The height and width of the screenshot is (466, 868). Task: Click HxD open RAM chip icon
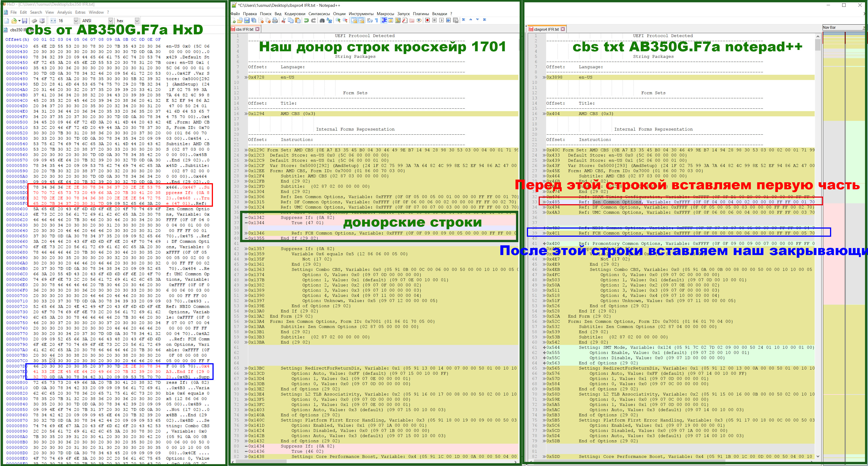pyautogui.click(x=34, y=21)
